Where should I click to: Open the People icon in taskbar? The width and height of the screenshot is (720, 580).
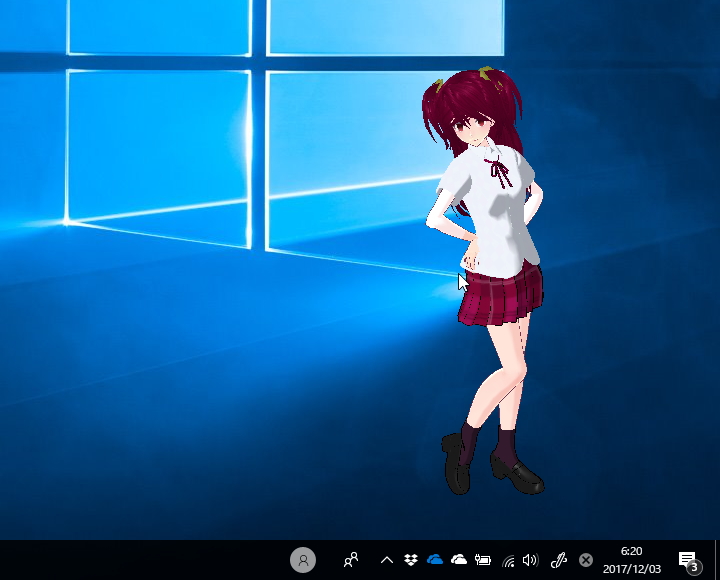[x=351, y=560]
